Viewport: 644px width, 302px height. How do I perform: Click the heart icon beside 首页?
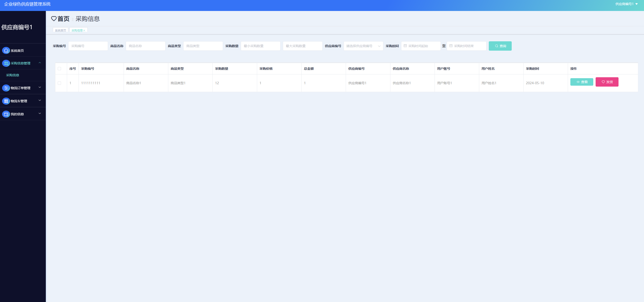click(x=54, y=19)
